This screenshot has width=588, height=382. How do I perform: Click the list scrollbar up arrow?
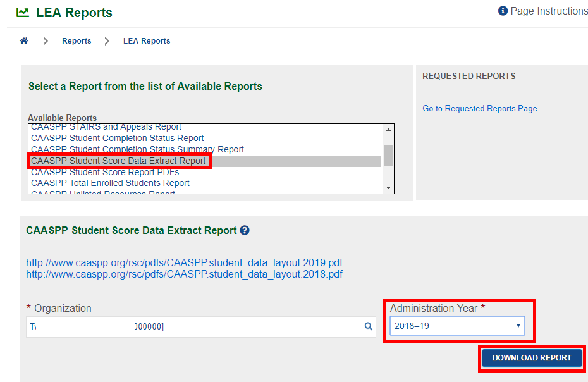coord(388,130)
